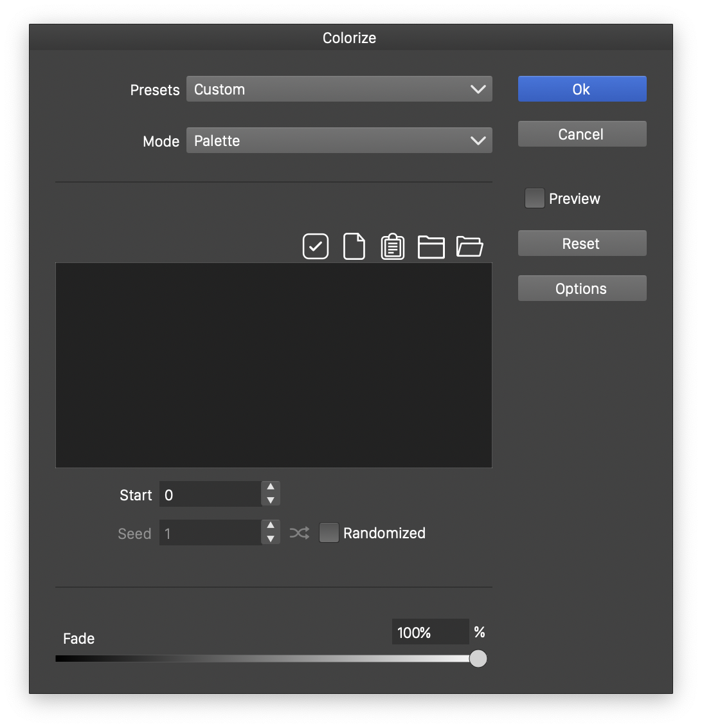Image resolution: width=702 pixels, height=728 pixels.
Task: Open the Options button
Action: pos(582,289)
